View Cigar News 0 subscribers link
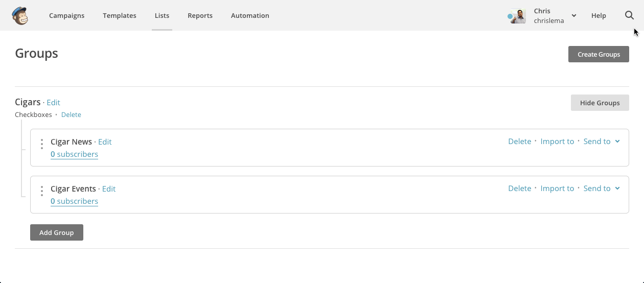The image size is (644, 283). [x=74, y=154]
